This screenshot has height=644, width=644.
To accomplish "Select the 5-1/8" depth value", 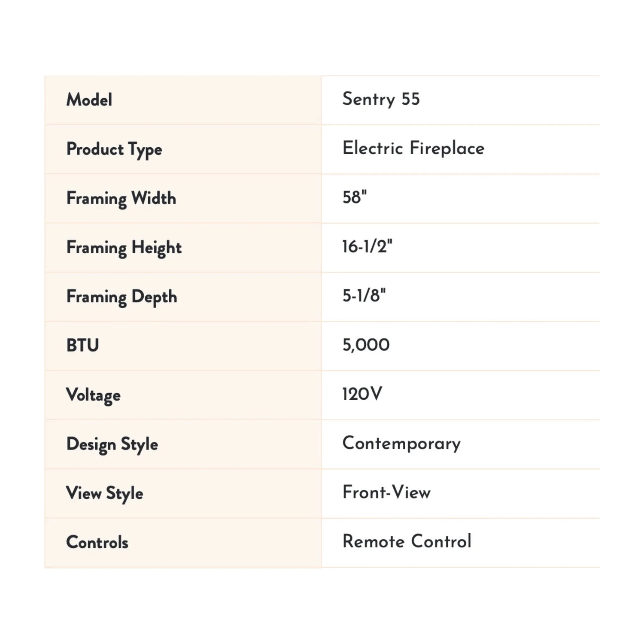I will click(364, 296).
